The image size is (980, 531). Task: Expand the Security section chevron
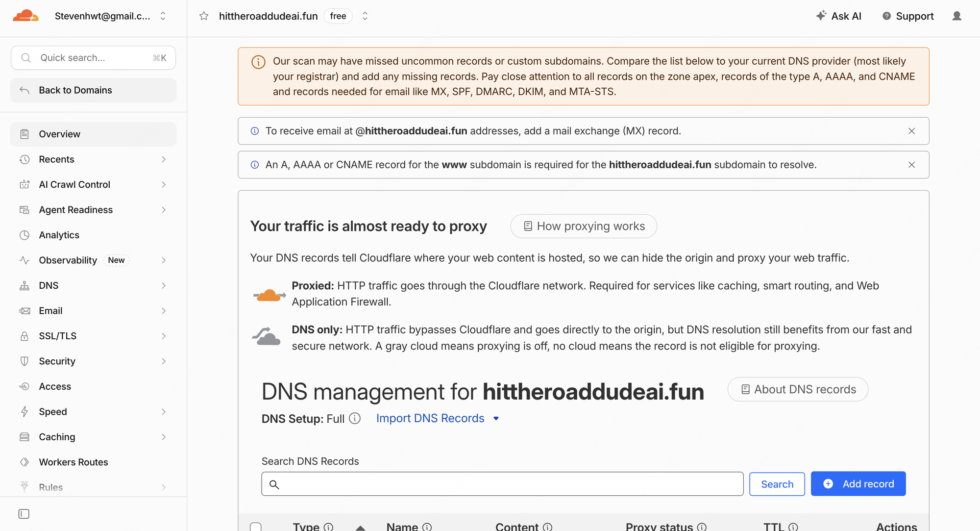click(163, 361)
